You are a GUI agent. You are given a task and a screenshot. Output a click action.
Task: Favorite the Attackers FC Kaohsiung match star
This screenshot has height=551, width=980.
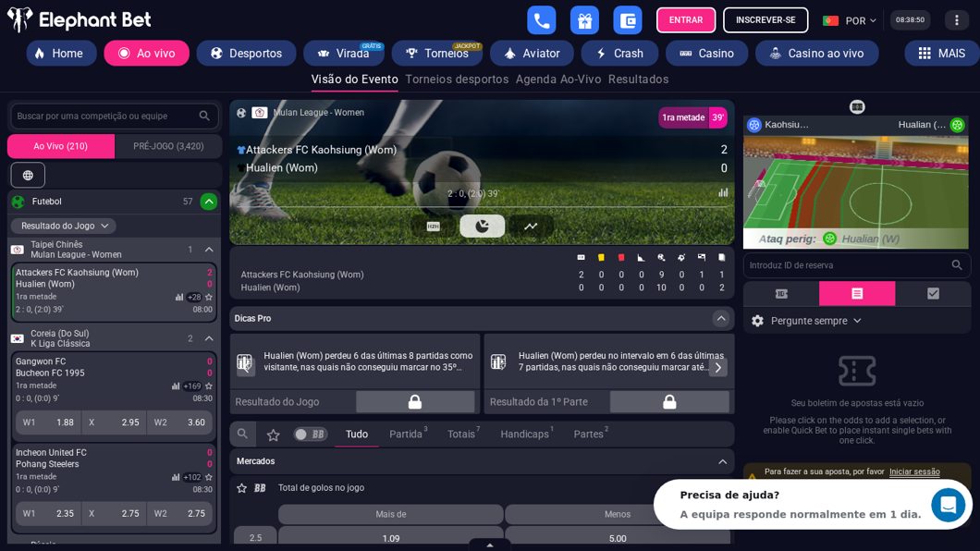(209, 298)
